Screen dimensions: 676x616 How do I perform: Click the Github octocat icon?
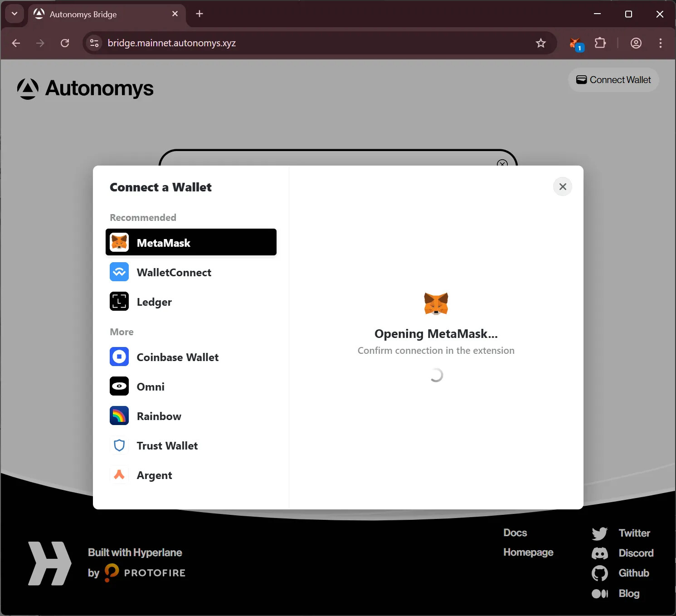599,573
